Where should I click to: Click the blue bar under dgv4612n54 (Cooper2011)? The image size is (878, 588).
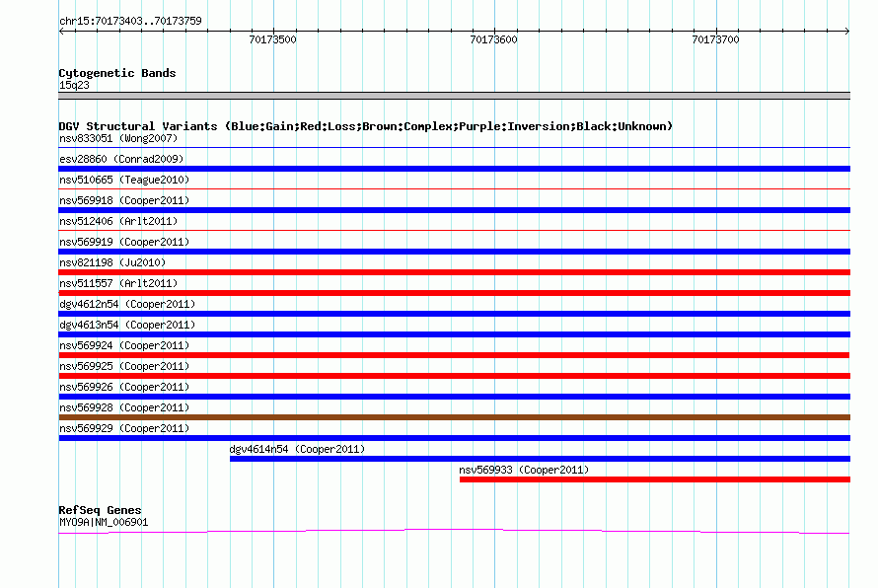coord(454,314)
